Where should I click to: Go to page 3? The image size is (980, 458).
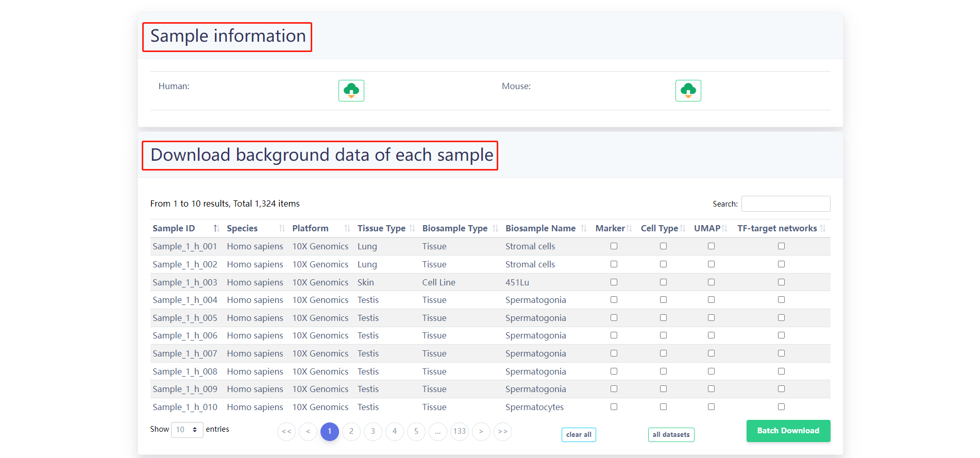click(373, 432)
